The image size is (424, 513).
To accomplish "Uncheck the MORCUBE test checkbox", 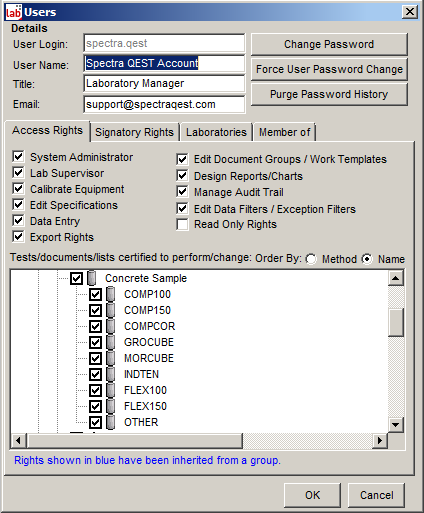I will pos(95,358).
